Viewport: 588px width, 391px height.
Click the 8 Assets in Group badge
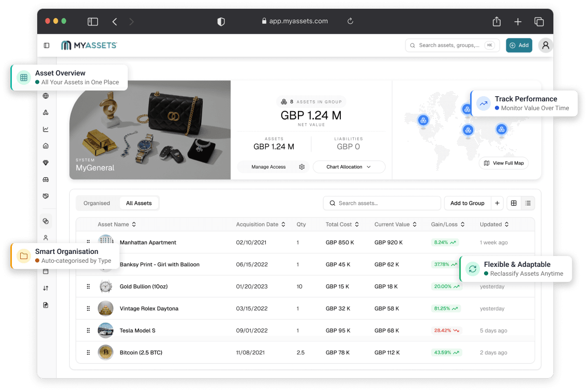click(311, 101)
